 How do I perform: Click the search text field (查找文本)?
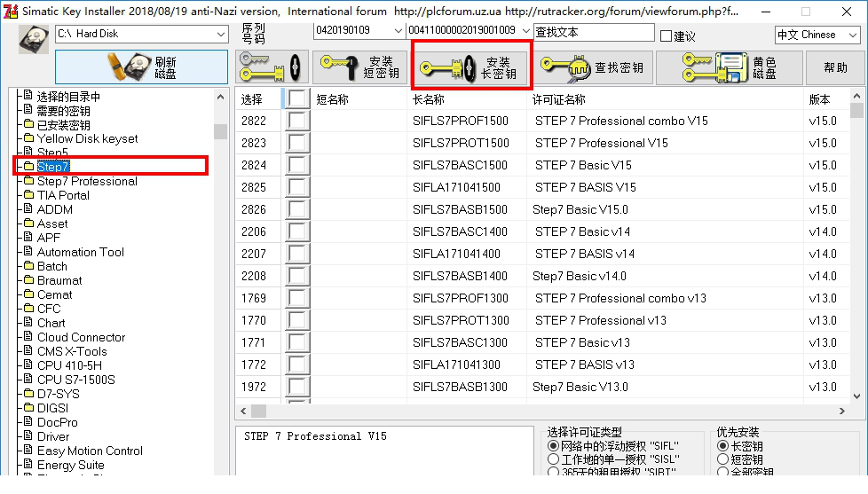(594, 33)
